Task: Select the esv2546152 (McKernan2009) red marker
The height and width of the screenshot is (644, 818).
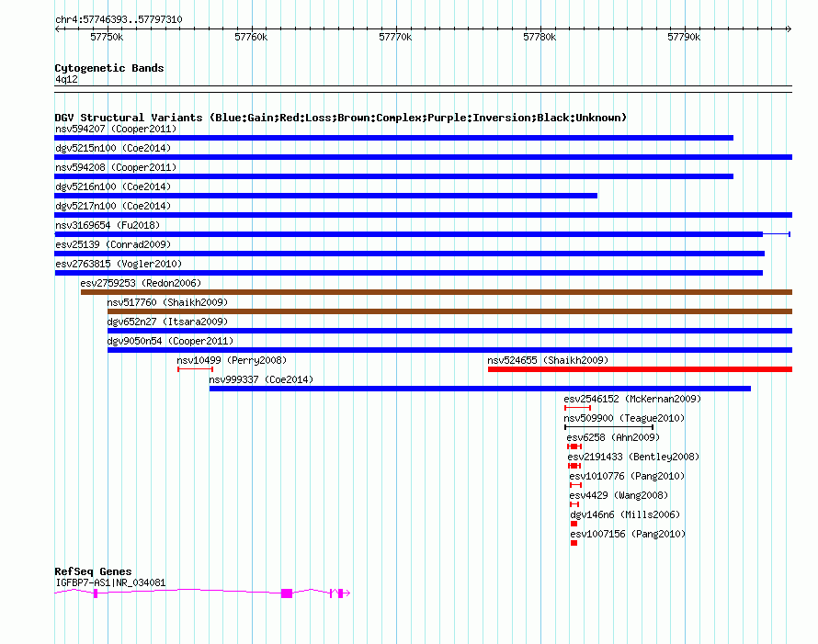Action: (x=577, y=408)
